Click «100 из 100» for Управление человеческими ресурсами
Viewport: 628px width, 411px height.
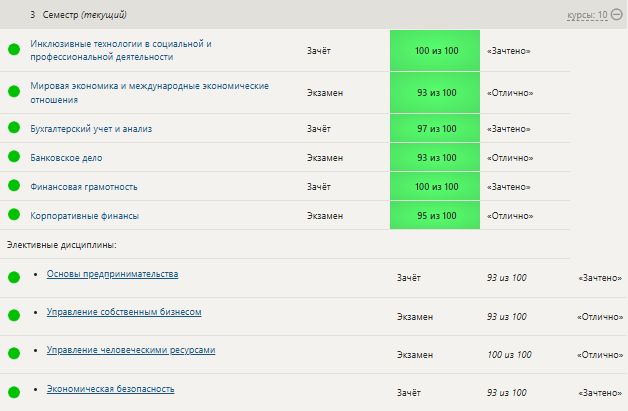coord(509,355)
